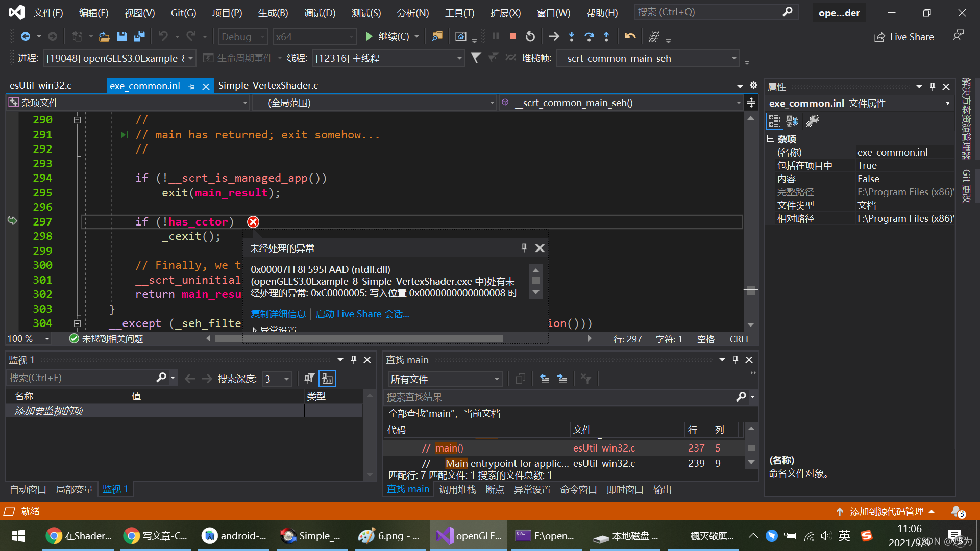Click the next result icon in Find results
Image resolution: width=980 pixels, height=551 pixels.
click(562, 379)
